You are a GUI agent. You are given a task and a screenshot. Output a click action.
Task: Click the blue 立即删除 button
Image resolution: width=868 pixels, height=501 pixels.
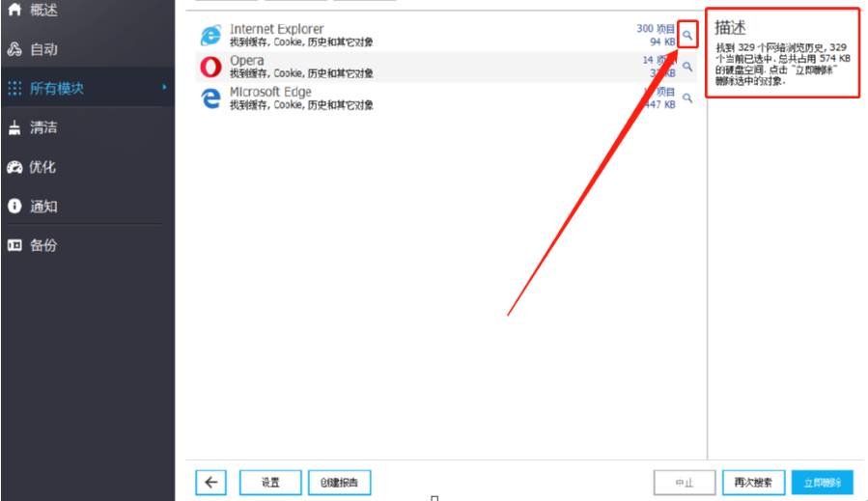822,483
